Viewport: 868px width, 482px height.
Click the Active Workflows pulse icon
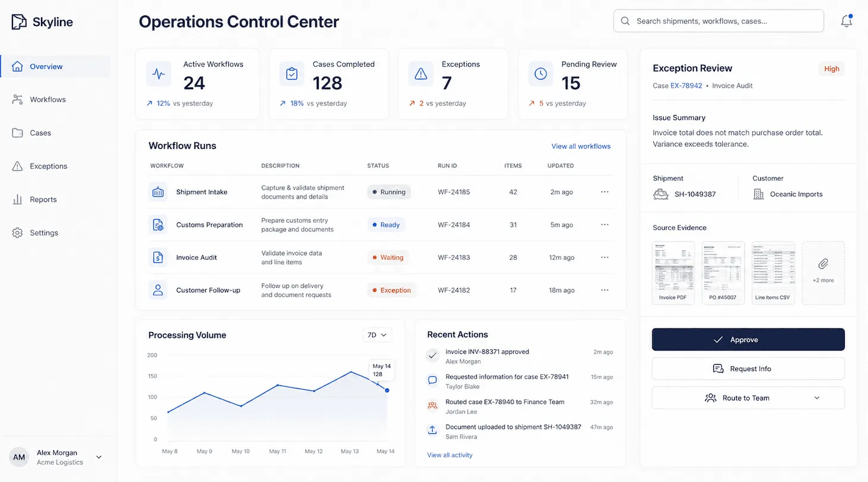[x=159, y=74]
